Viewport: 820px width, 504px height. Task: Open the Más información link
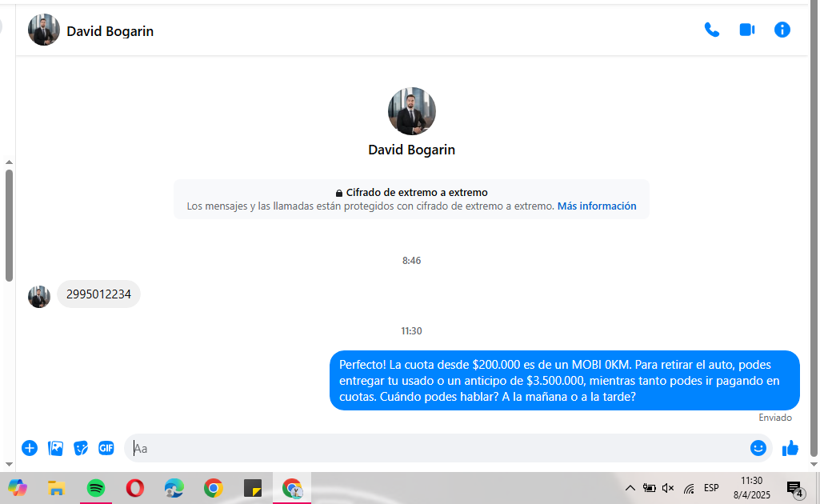(597, 206)
